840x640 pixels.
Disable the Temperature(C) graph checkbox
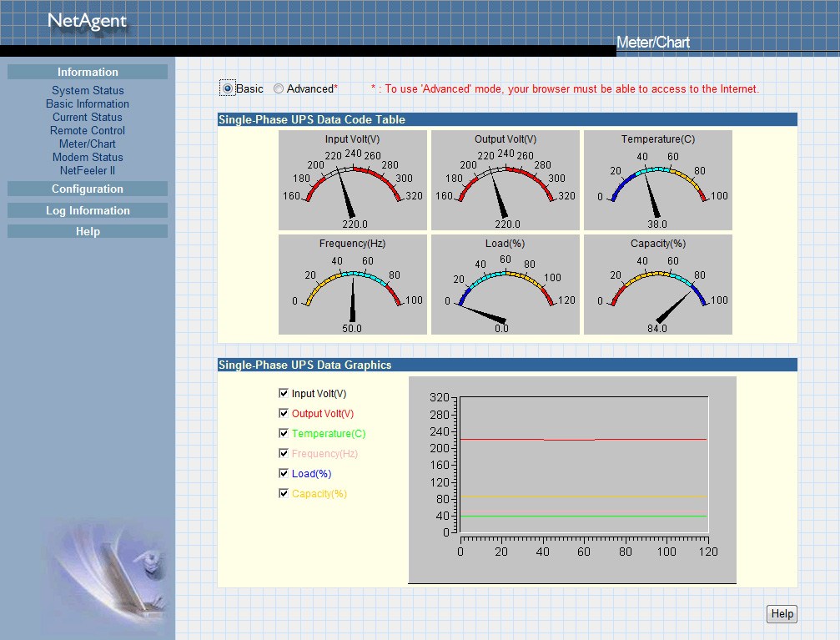(284, 433)
